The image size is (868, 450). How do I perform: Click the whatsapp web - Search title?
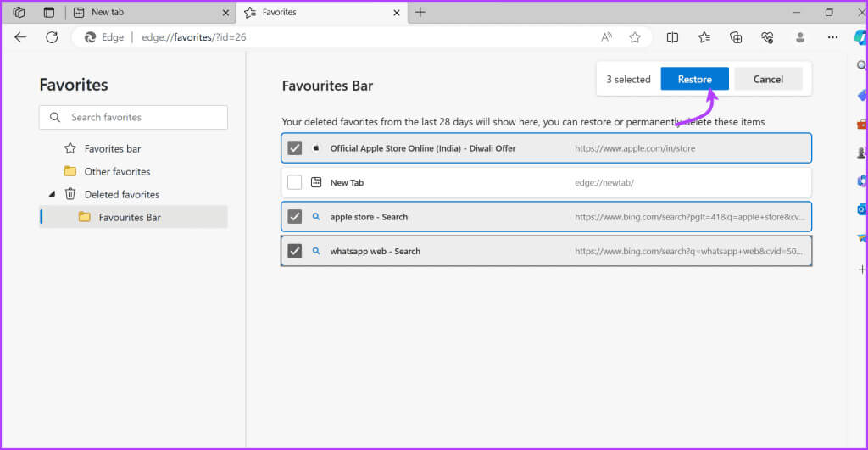tap(376, 252)
